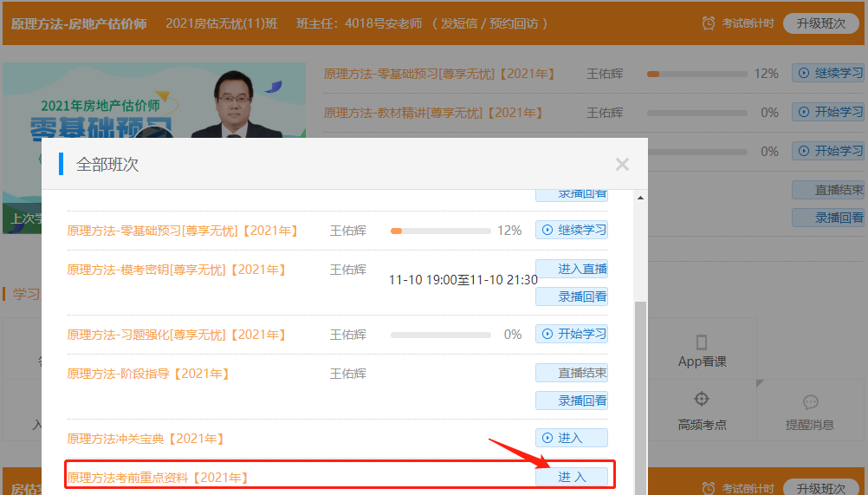
Task: Click 进入 button for 原理方法冲关宝典
Action: [572, 438]
